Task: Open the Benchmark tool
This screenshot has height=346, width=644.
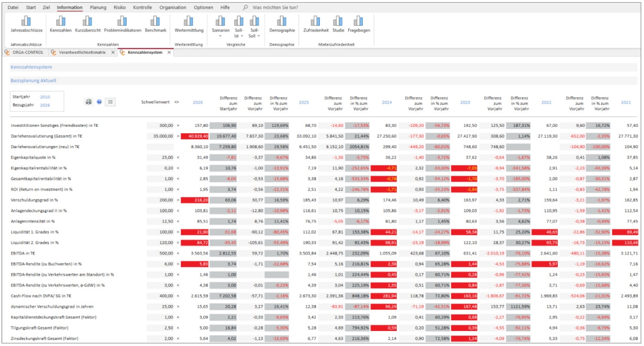Action: [x=155, y=21]
